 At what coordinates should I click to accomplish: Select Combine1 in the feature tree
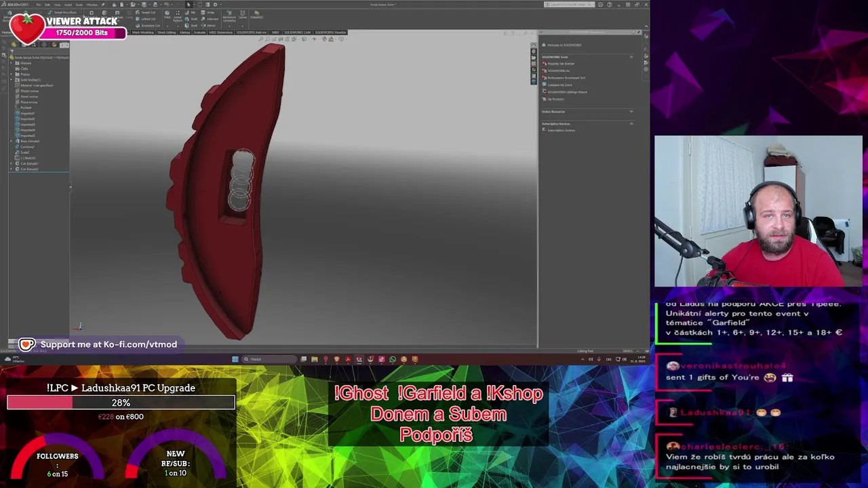point(26,146)
